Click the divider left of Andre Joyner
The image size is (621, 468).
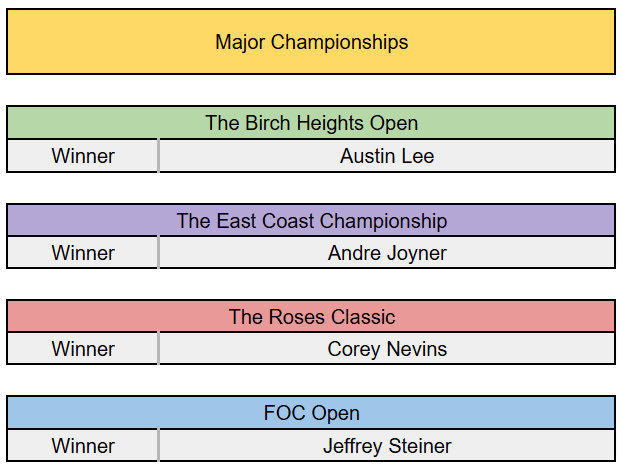pyautogui.click(x=158, y=253)
